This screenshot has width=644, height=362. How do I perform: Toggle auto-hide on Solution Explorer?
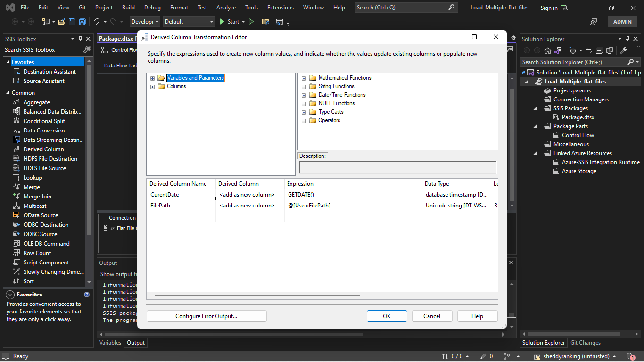point(628,39)
